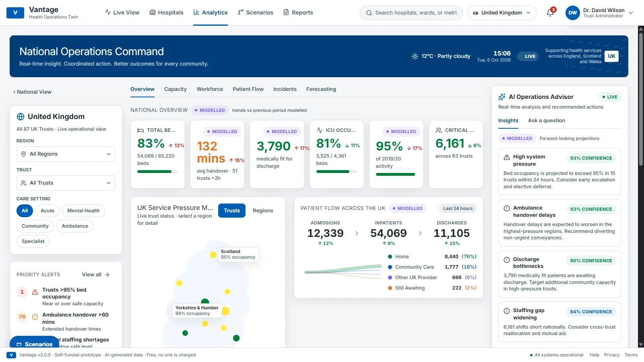Click the ICU occupancy progress bar
The image size is (644, 362).
337,172
